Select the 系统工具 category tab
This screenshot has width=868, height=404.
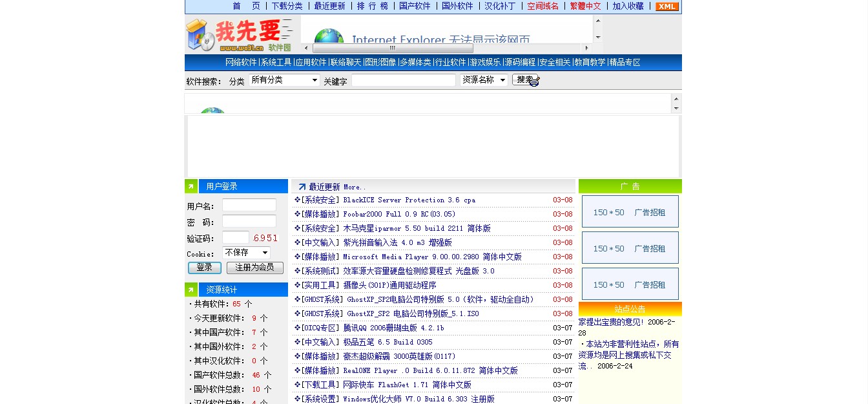(x=276, y=63)
